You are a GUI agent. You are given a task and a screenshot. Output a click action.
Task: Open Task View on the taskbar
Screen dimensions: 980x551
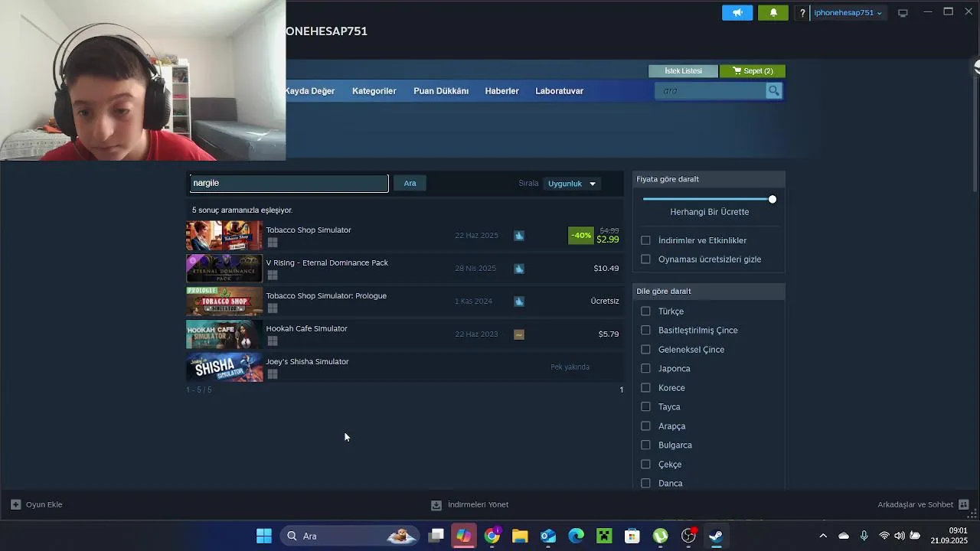coord(436,536)
